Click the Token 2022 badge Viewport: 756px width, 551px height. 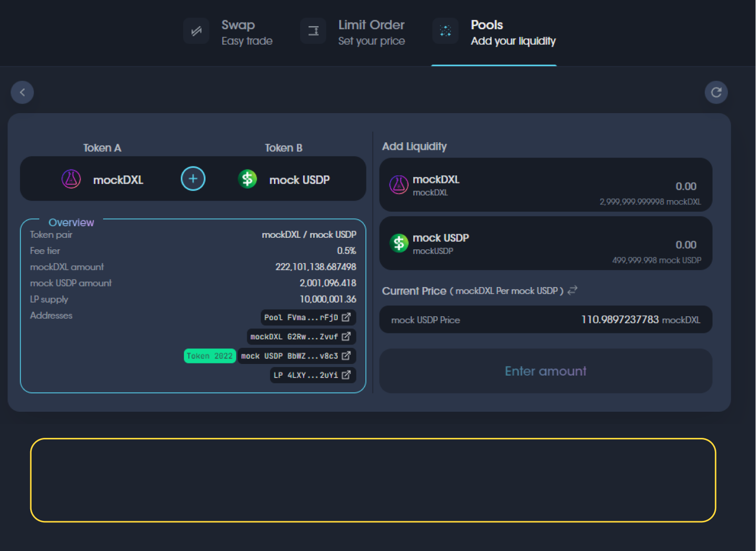(x=210, y=356)
